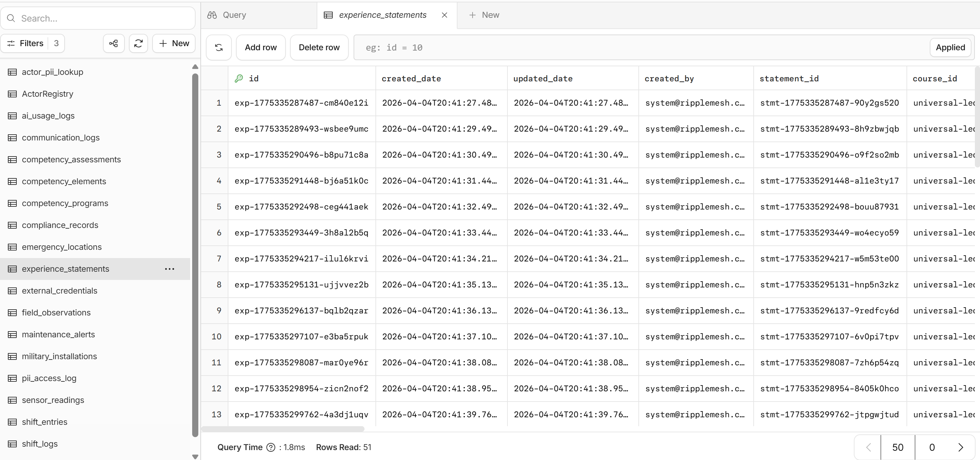Click the Query Time help icon

(x=271, y=447)
